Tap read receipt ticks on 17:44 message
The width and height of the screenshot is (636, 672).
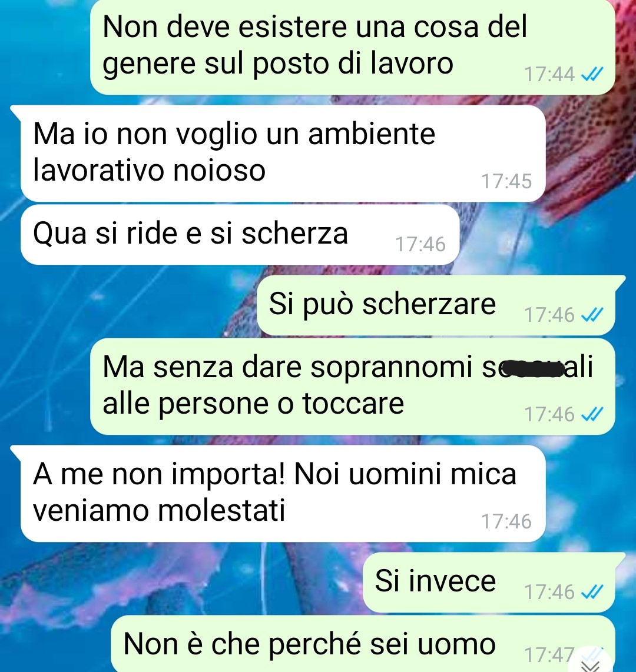coord(592,75)
